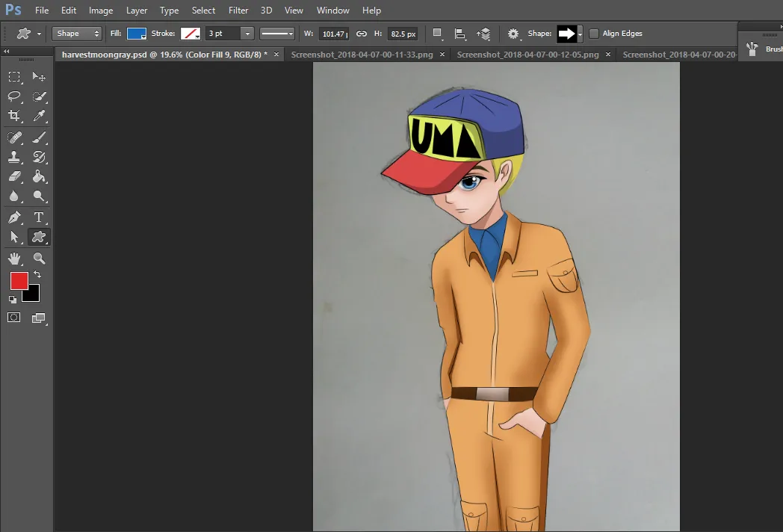Select the Crop tool

(x=14, y=116)
